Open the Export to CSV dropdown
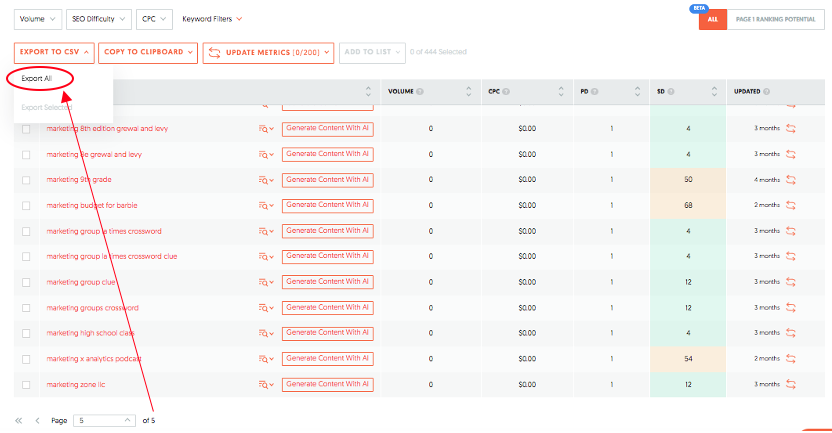The height and width of the screenshot is (433, 832). pyautogui.click(x=54, y=52)
